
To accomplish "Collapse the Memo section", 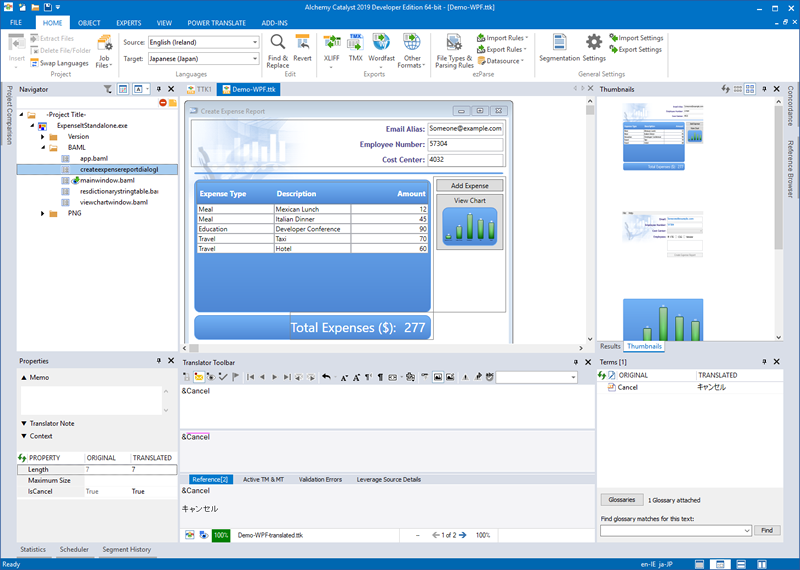I will (x=23, y=378).
